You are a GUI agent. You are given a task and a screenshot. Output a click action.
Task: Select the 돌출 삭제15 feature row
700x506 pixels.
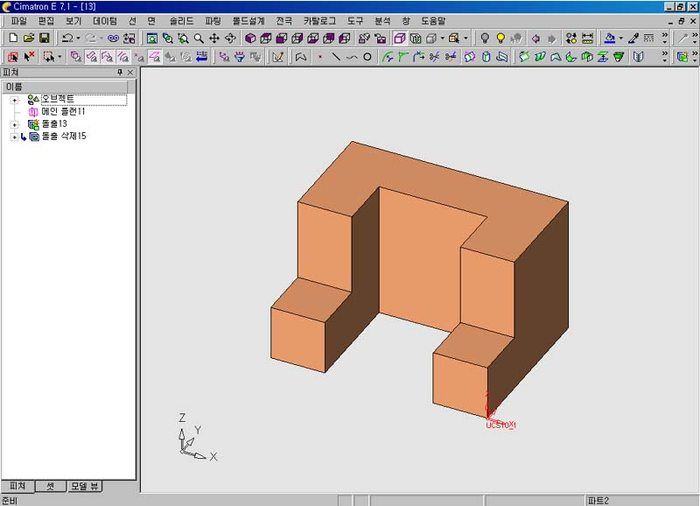64,136
